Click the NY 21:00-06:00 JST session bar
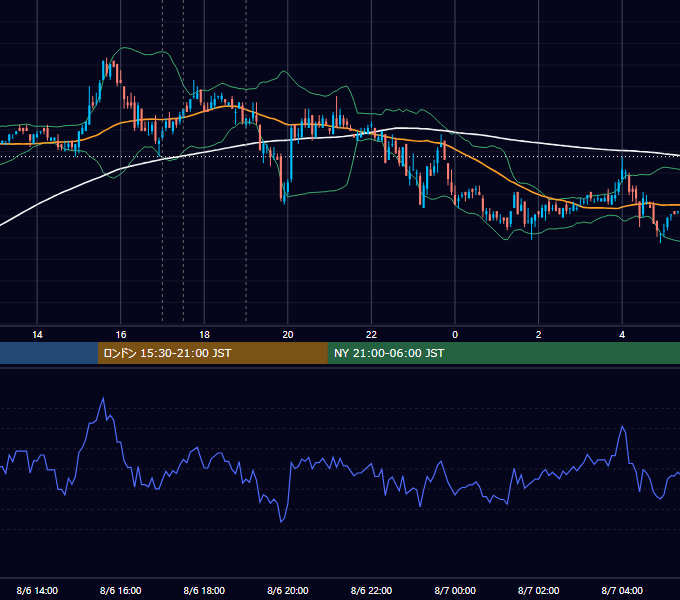The image size is (680, 600). click(503, 353)
